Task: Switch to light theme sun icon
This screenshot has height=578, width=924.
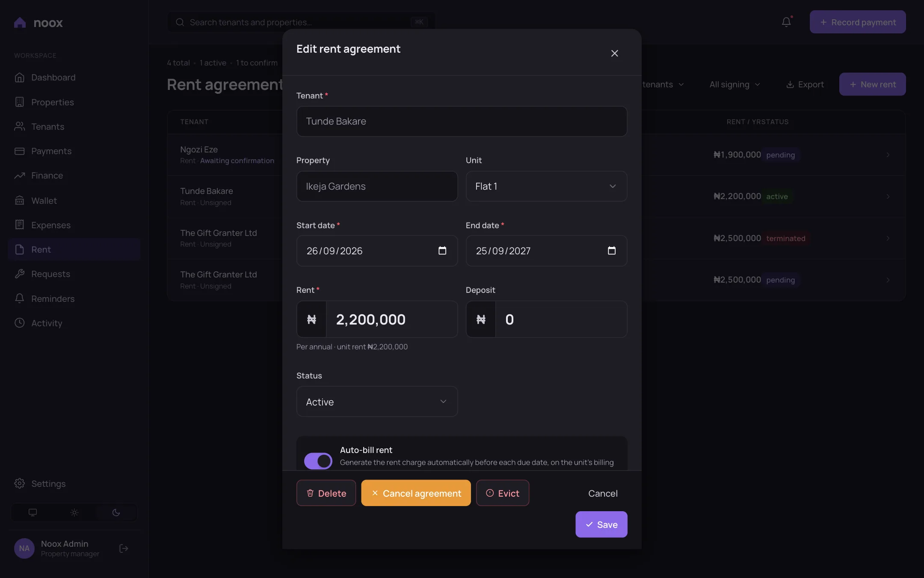Action: [74, 512]
